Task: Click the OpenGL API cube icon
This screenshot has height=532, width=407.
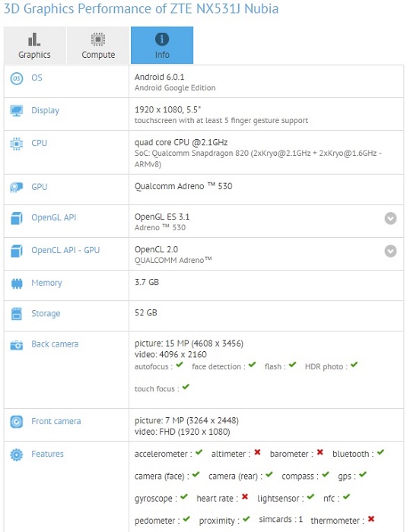Action: (x=17, y=218)
